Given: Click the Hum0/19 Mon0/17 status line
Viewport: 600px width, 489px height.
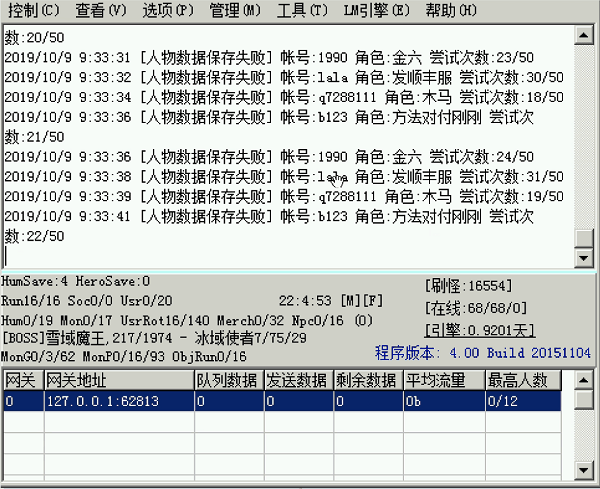Looking at the screenshot, I should [x=187, y=320].
